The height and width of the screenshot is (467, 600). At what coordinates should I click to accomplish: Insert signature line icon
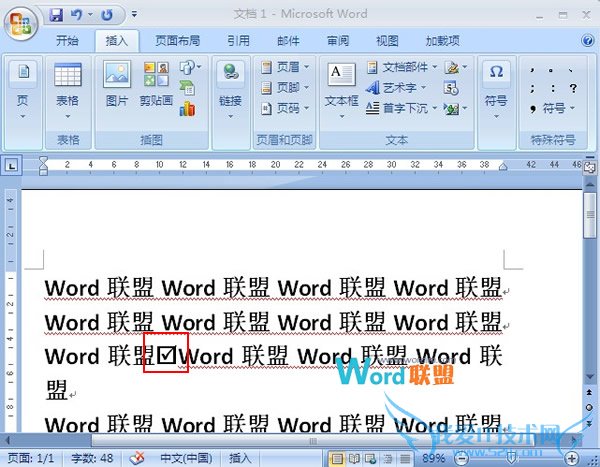[x=456, y=67]
